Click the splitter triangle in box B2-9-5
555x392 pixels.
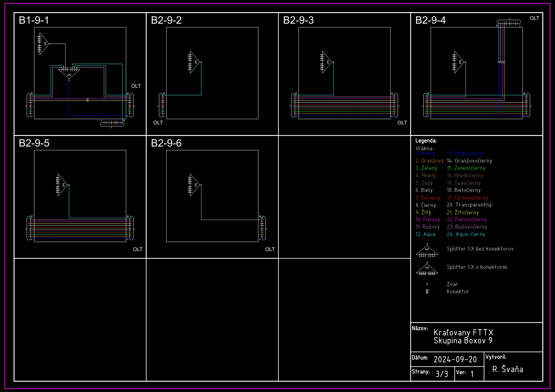click(x=62, y=185)
